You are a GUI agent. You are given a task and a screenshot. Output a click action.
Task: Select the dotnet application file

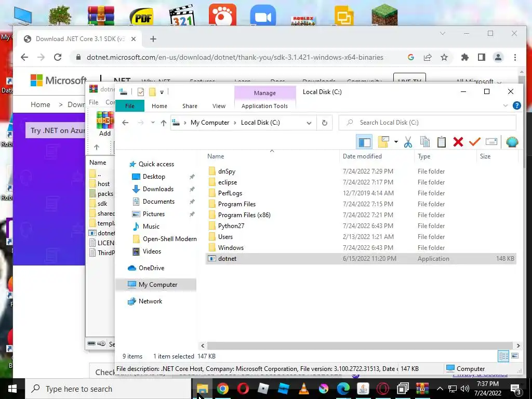(x=361, y=259)
